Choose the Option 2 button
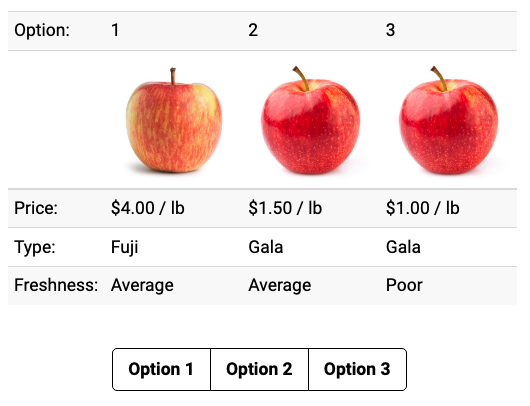 [259, 369]
